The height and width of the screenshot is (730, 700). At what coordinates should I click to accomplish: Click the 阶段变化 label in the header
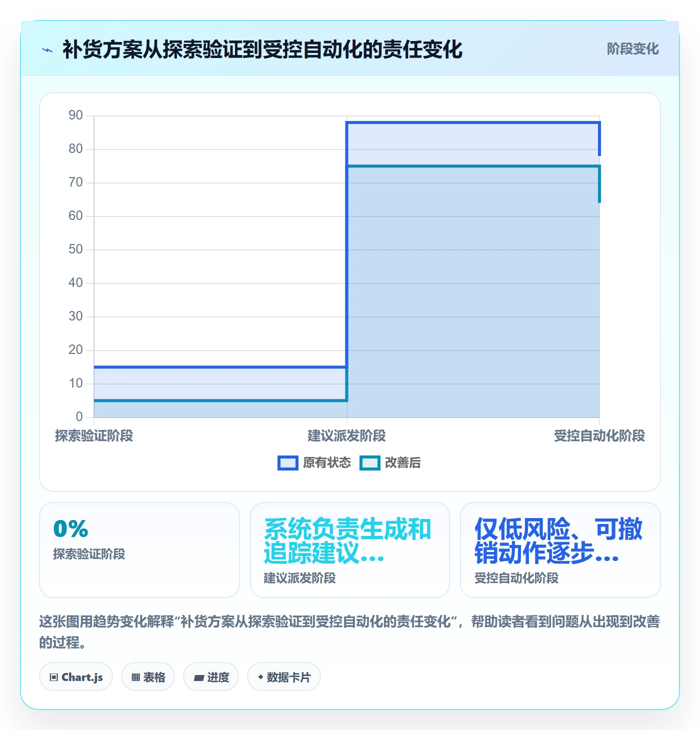632,49
